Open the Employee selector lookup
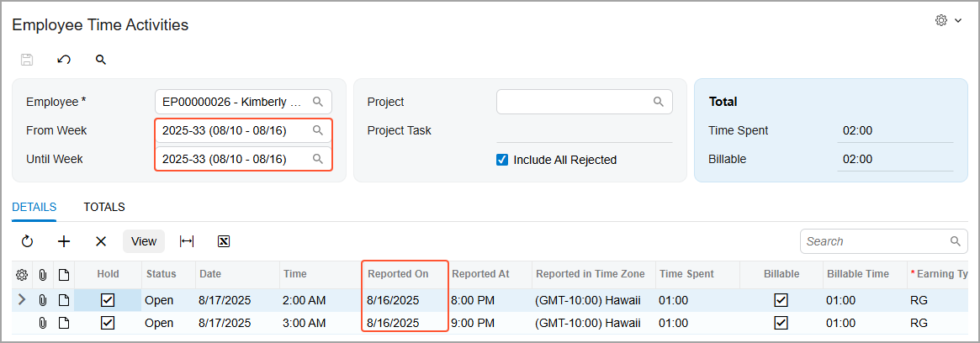The width and height of the screenshot is (980, 343). (x=318, y=102)
